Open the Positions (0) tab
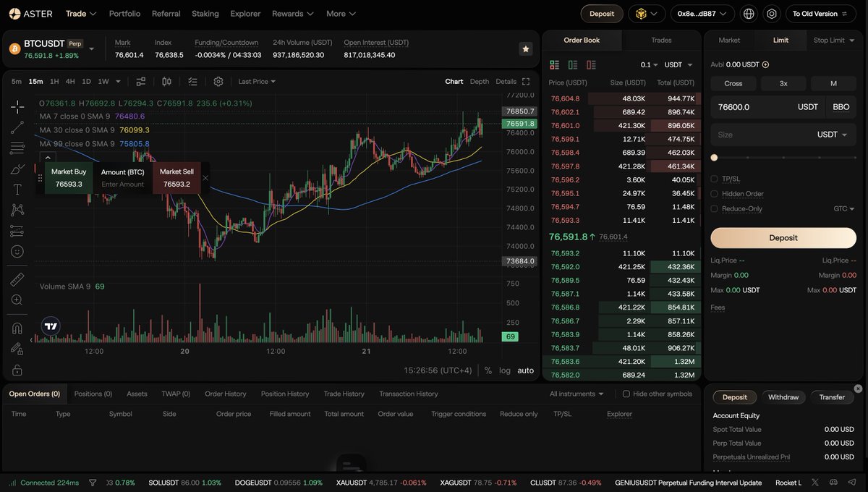The height and width of the screenshot is (492, 868). click(x=93, y=394)
